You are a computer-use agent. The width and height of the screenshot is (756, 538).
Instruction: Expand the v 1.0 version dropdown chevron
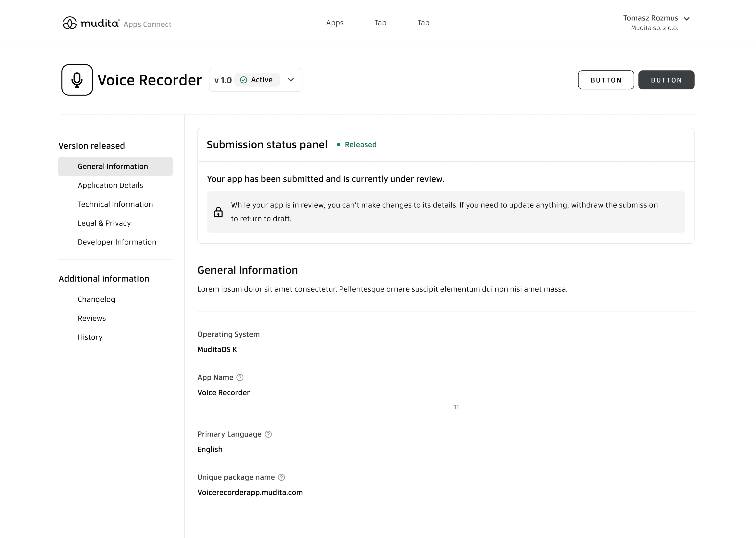[x=291, y=80]
